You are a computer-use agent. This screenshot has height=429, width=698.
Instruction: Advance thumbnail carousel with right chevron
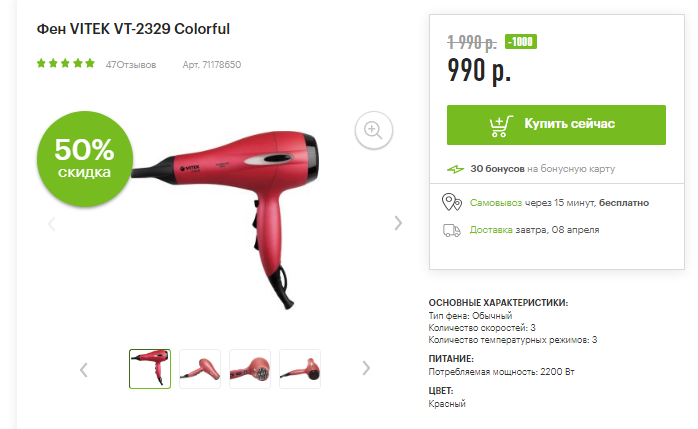point(366,368)
